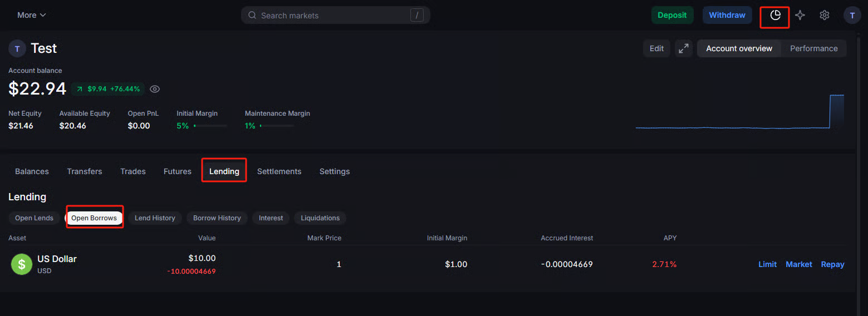Switch to Account overview view

tap(739, 48)
